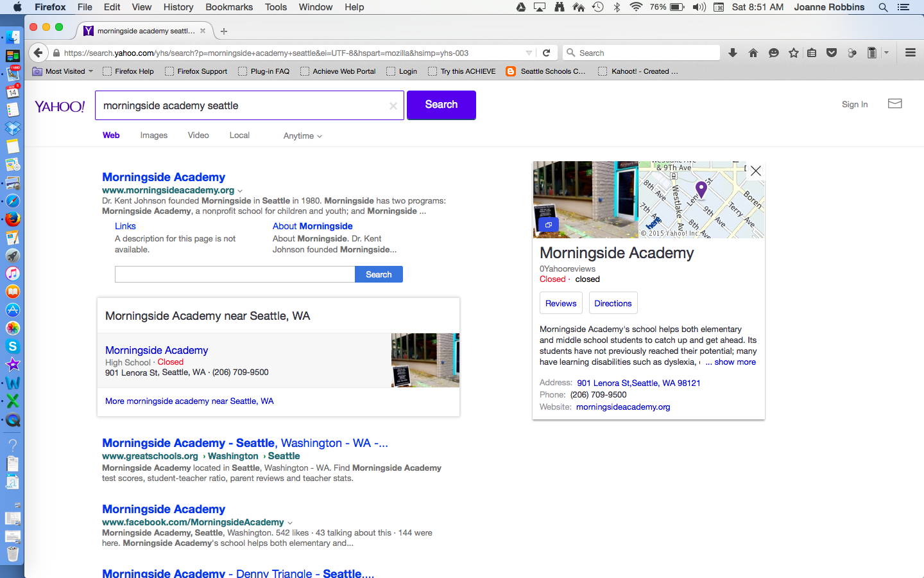Open iTunes from the Dock
The height and width of the screenshot is (578, 924).
[12, 274]
